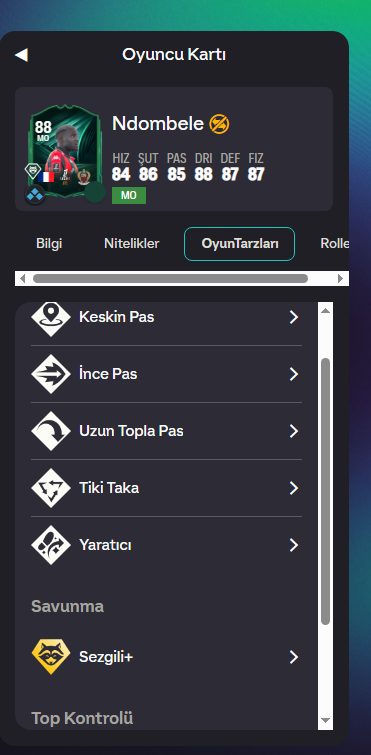Expand Tiki Taka details chevron

tap(294, 488)
